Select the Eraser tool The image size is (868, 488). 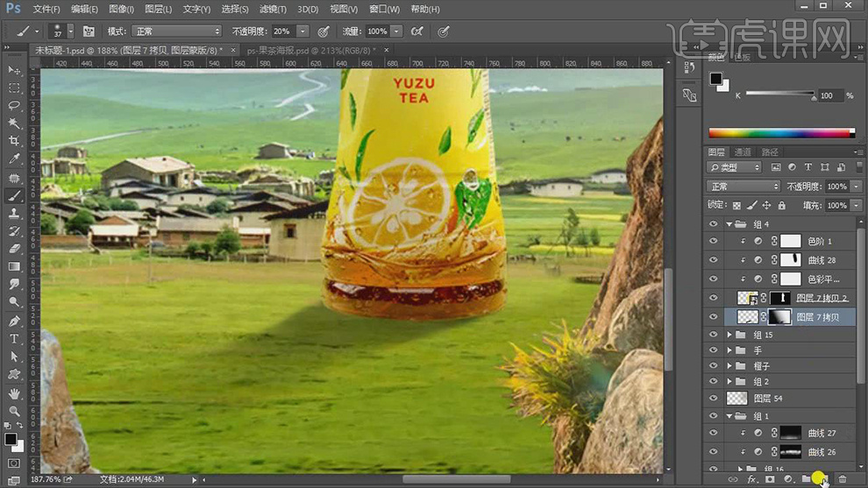[14, 249]
